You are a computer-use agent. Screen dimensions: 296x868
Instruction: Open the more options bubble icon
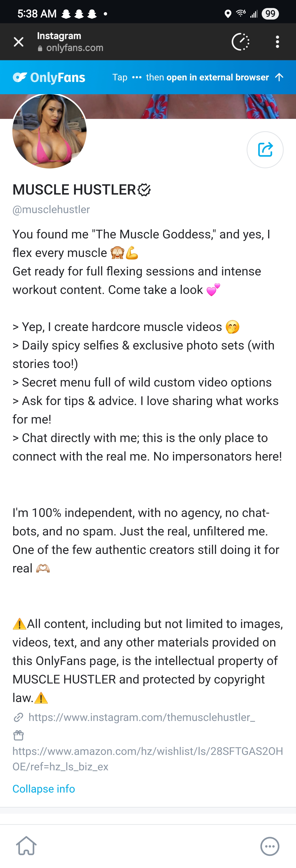tap(270, 846)
